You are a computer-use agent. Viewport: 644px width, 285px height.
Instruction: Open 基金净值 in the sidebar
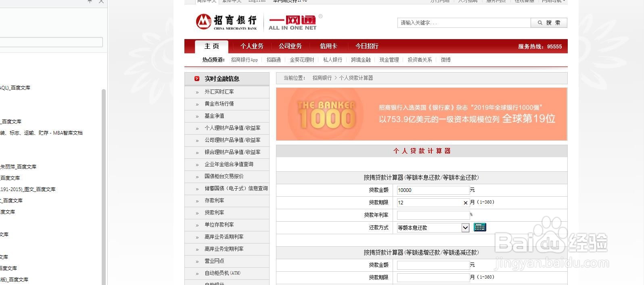point(214,116)
